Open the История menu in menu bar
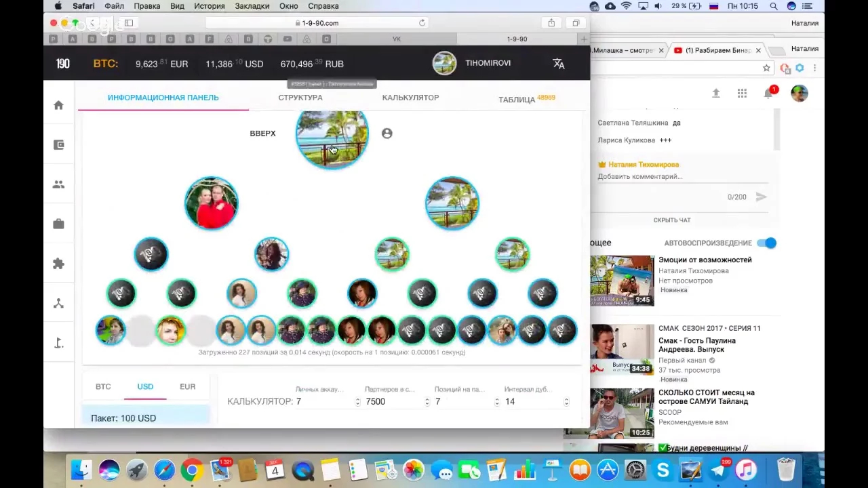This screenshot has height=488, width=868. [x=210, y=6]
